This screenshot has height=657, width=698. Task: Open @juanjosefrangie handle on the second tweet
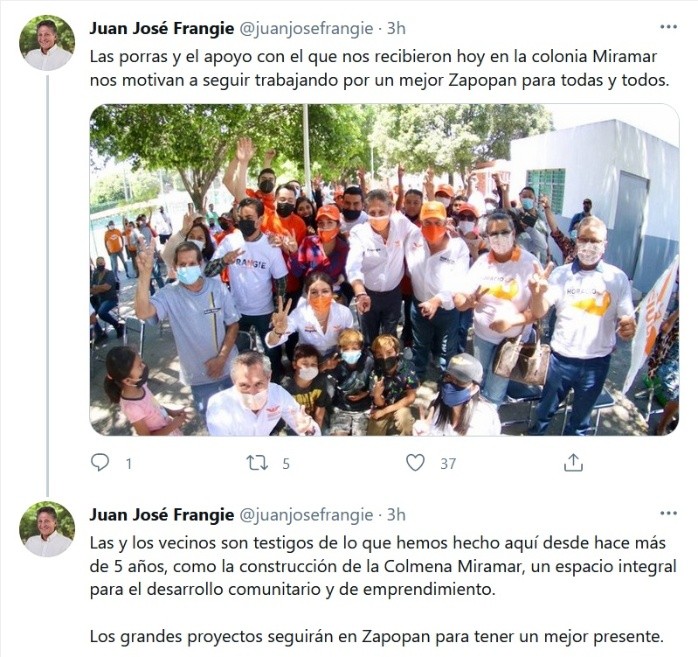[306, 515]
